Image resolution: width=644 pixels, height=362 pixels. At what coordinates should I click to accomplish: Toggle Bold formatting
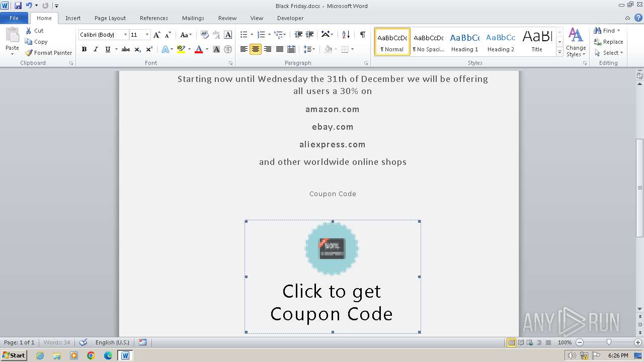[84, 49]
